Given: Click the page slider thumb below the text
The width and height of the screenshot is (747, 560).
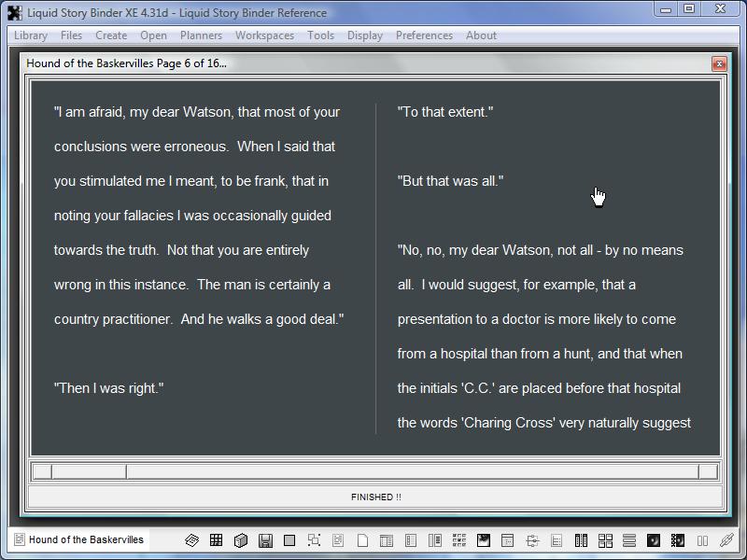Looking at the screenshot, I should 89,471.
